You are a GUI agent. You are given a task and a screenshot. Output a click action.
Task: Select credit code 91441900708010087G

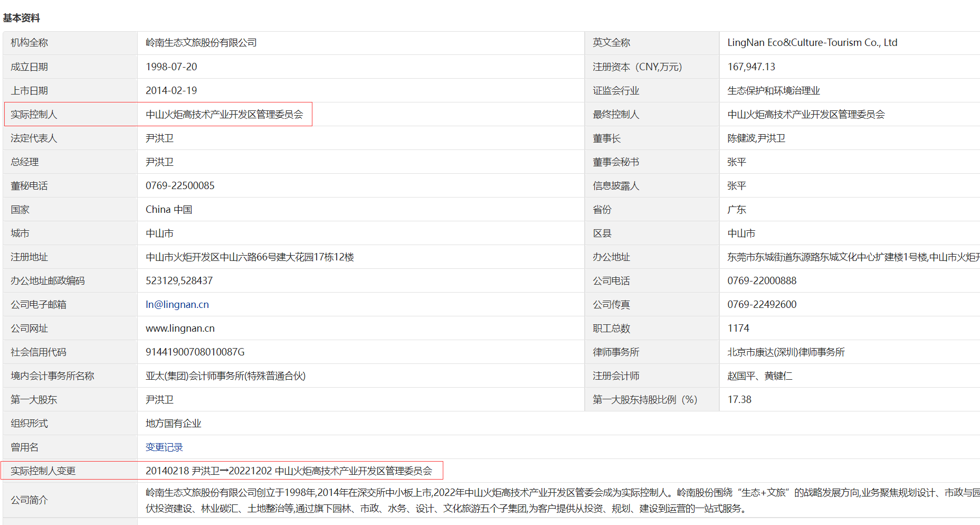195,352
